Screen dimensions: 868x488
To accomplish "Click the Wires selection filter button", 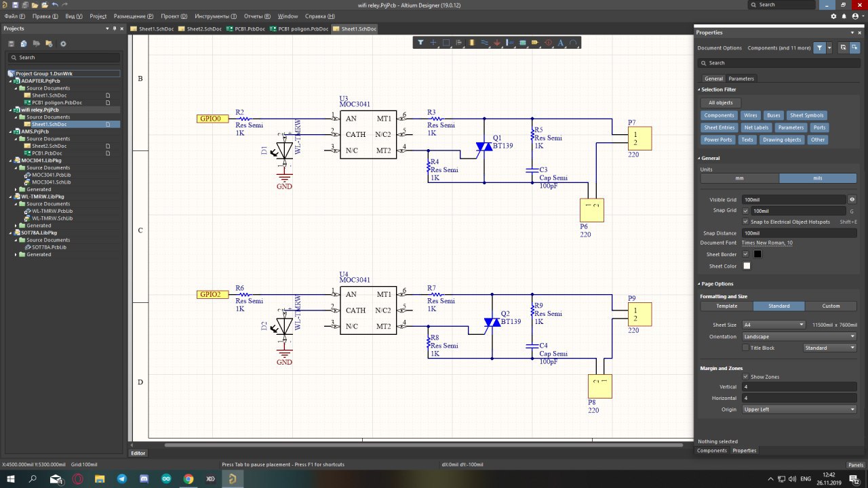I will click(x=750, y=115).
